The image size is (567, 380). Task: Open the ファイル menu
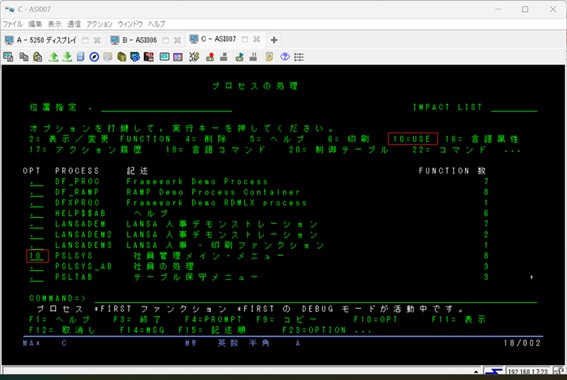click(x=13, y=24)
